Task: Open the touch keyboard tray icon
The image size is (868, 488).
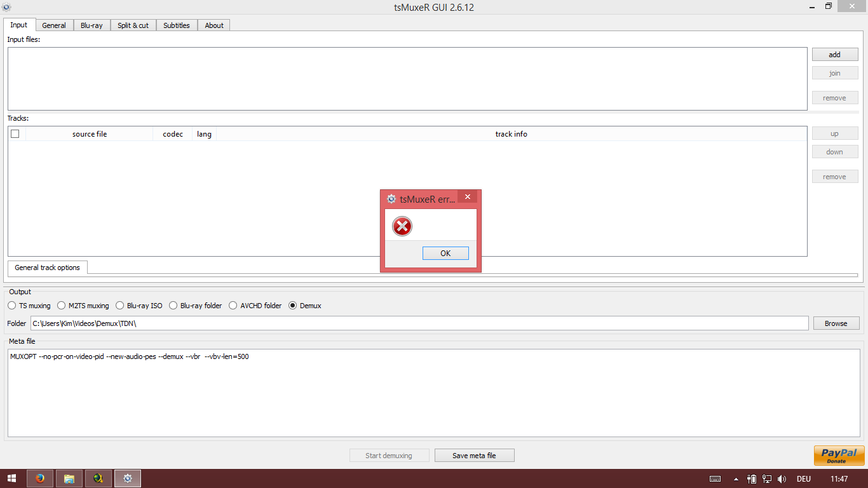Action: 715,478
